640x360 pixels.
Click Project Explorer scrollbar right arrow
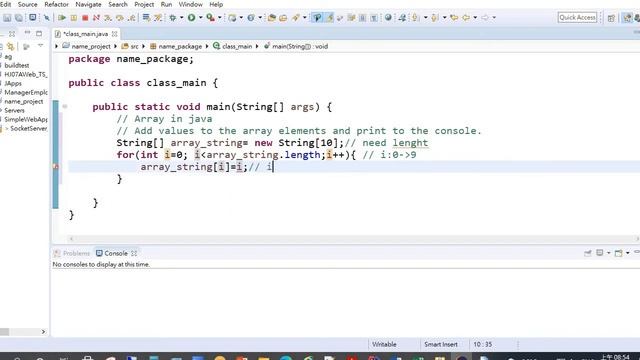pos(43,332)
